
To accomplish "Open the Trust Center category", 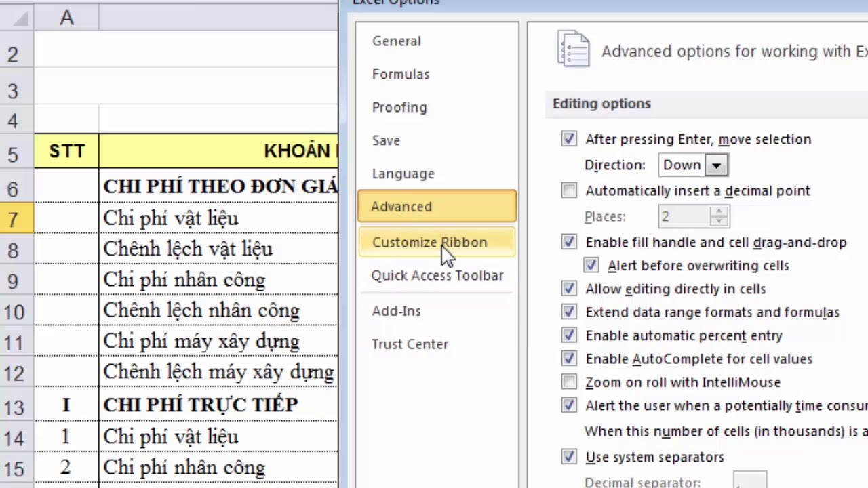I will 437,344.
